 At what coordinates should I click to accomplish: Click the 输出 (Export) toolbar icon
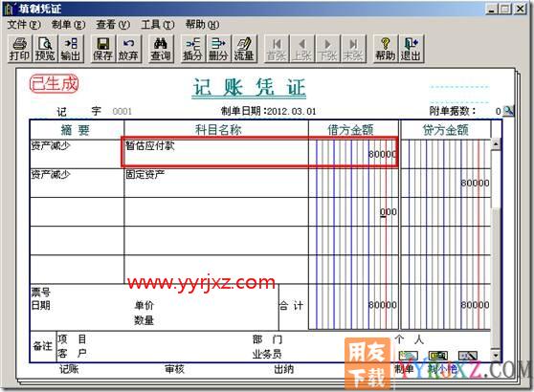point(70,49)
